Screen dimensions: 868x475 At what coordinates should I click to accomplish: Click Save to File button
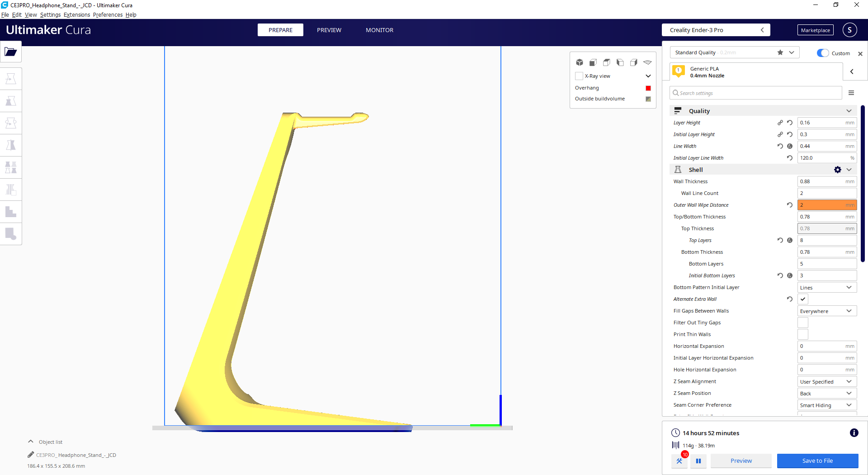tap(817, 461)
